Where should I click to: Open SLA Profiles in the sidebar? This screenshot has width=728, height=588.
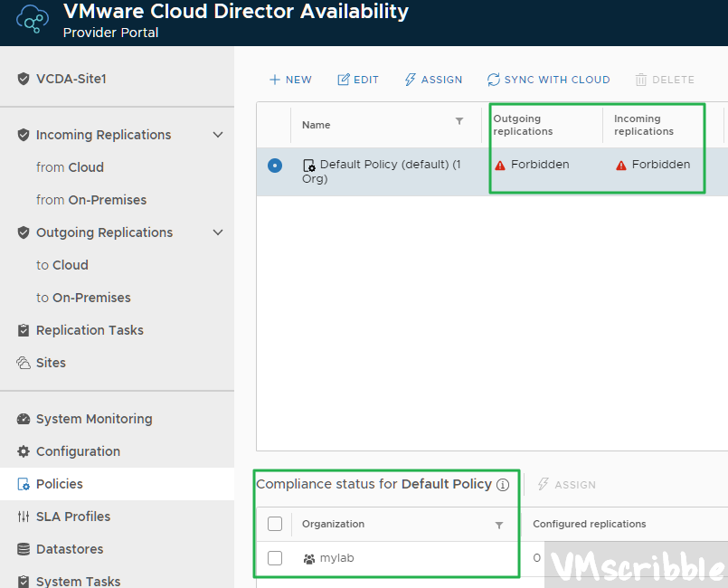click(72, 517)
